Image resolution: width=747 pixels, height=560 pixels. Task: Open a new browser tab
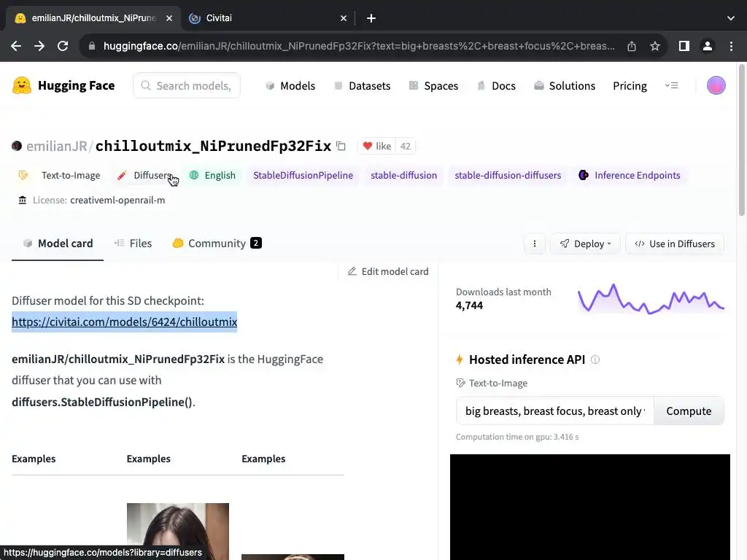(371, 18)
